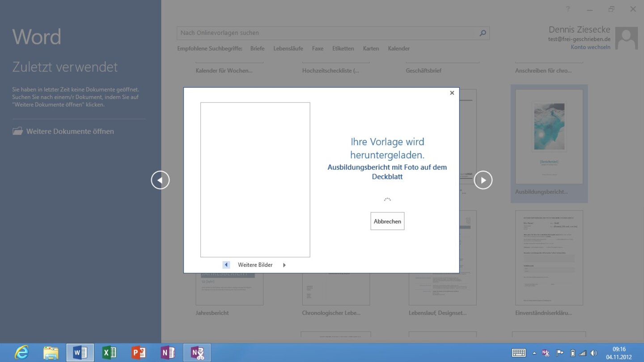Screen dimensions: 644x362
Task: Launch PowerPoint from the taskbar
Action: (x=139, y=353)
